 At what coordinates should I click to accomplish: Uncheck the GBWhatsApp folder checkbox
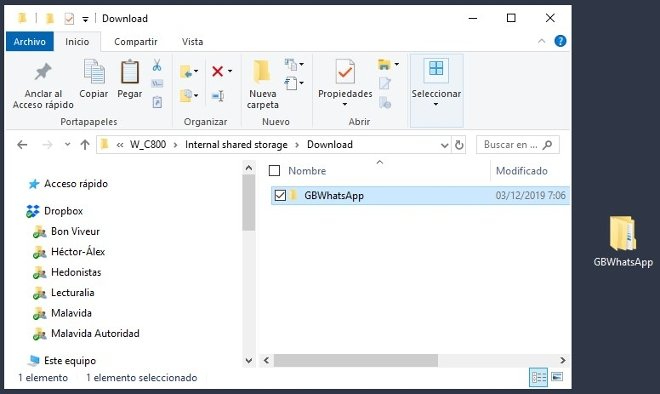point(280,195)
